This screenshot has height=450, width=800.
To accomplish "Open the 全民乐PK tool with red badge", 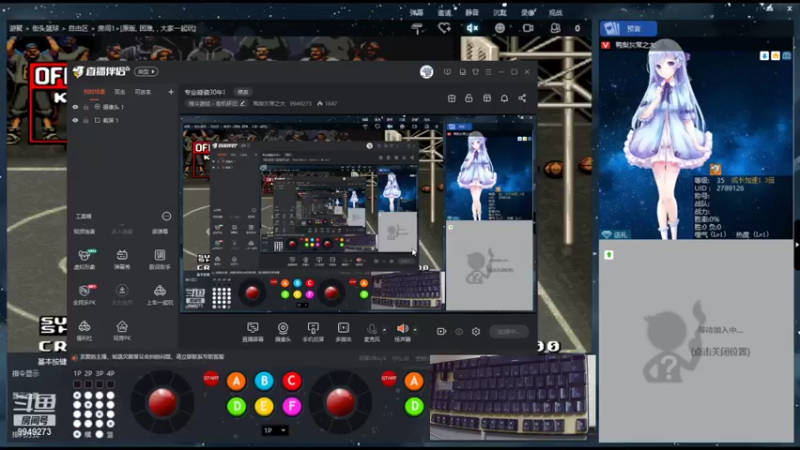I will click(84, 294).
